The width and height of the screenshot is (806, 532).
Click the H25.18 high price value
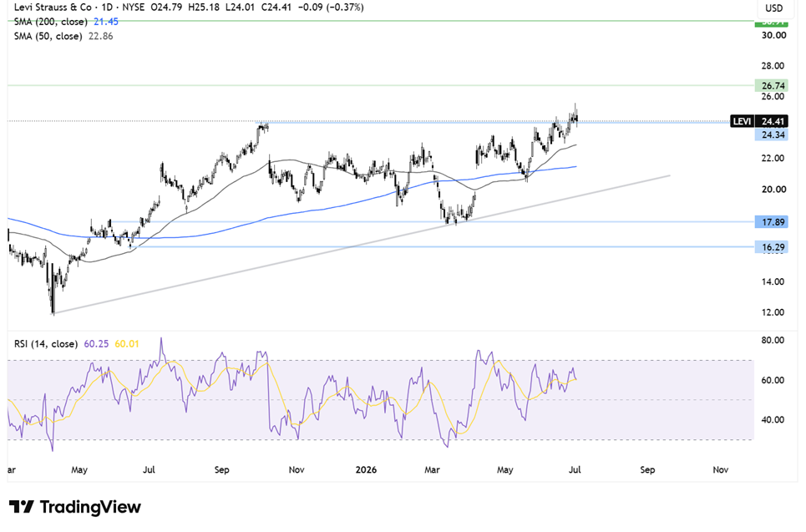(x=204, y=8)
